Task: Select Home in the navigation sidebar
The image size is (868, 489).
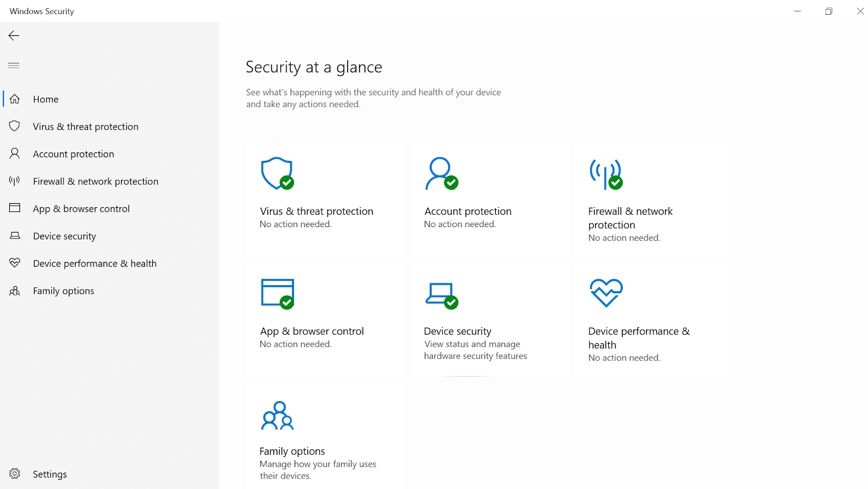Action: tap(46, 99)
